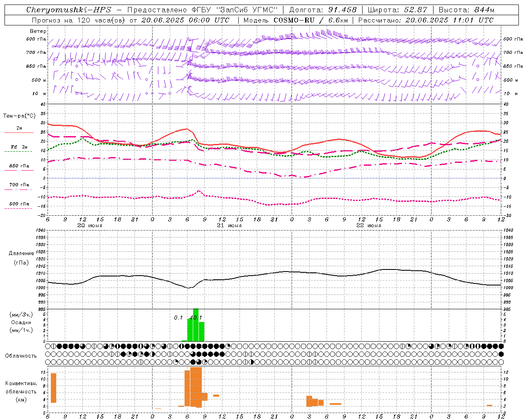Click the 'Конвективн.' convective cloud label
Image resolution: width=525 pixels, height=420 pixels.
(x=21, y=383)
